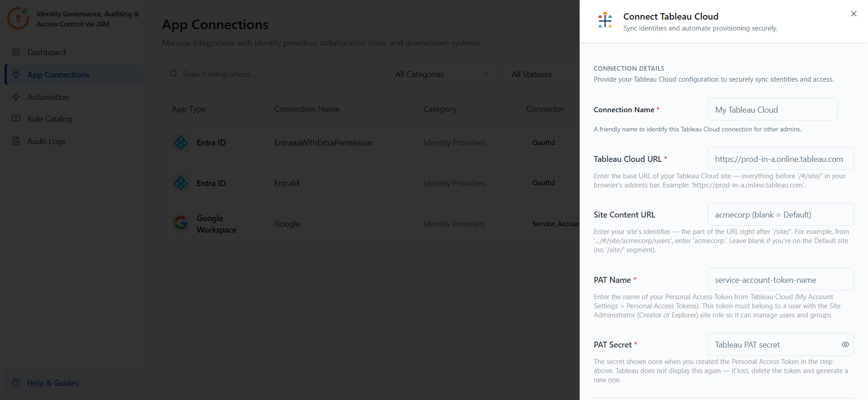Toggle PAT Secret visibility eye icon
This screenshot has width=868, height=400.
click(x=845, y=344)
